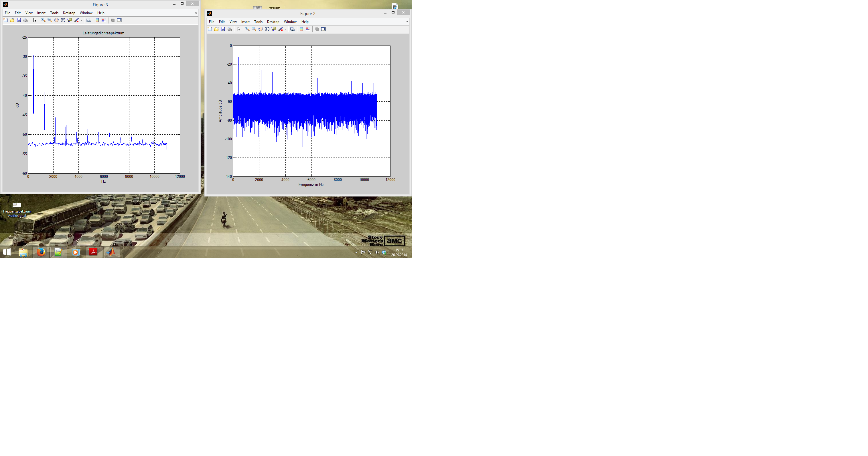Click dock arrow in Figure 3 menu bar

tap(196, 13)
